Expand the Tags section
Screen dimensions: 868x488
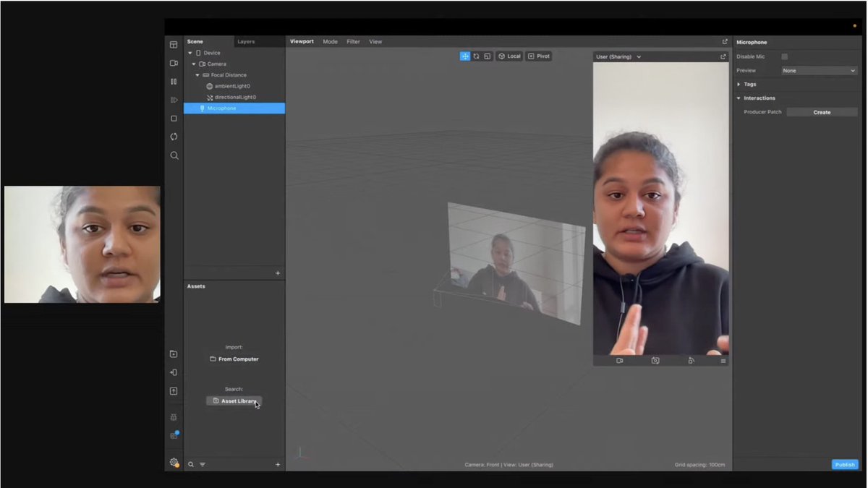pos(739,85)
